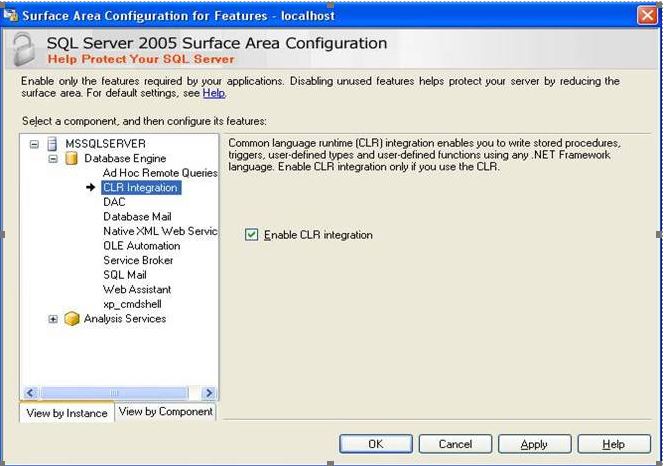Click the tree's left scroll arrow
This screenshot has height=466, width=664.
pos(30,393)
